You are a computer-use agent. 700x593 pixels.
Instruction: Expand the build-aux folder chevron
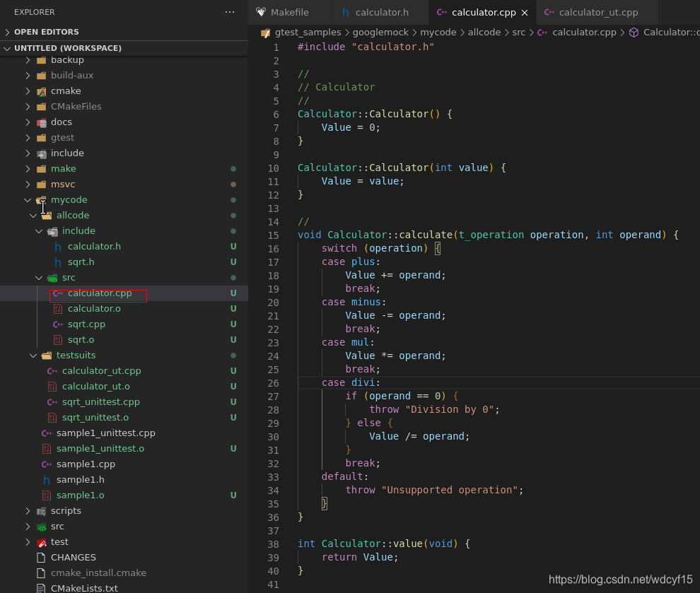tap(28, 76)
